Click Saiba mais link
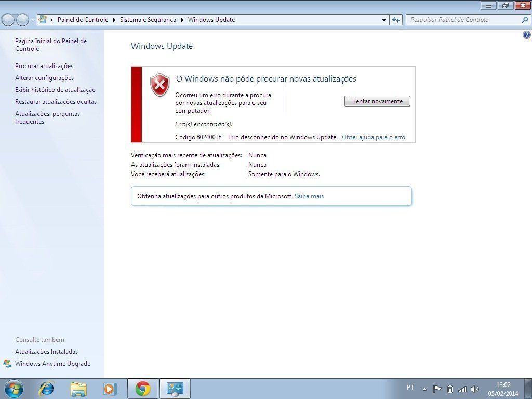Image resolution: width=532 pixels, height=399 pixels. click(309, 196)
